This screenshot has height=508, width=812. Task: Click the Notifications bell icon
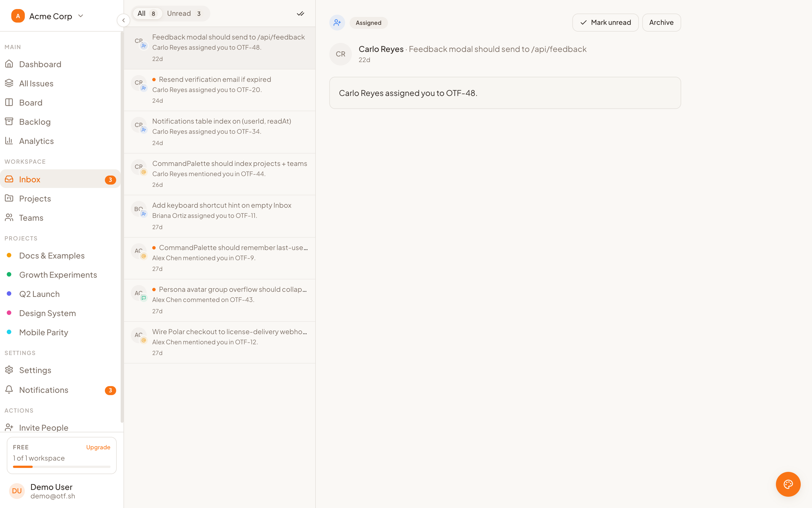tap(9, 389)
